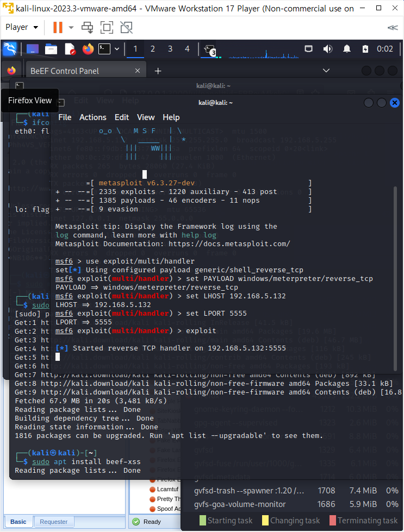The height and width of the screenshot is (532, 404).
Task: Click the yellow Changing task legend swatch
Action: pos(265,520)
